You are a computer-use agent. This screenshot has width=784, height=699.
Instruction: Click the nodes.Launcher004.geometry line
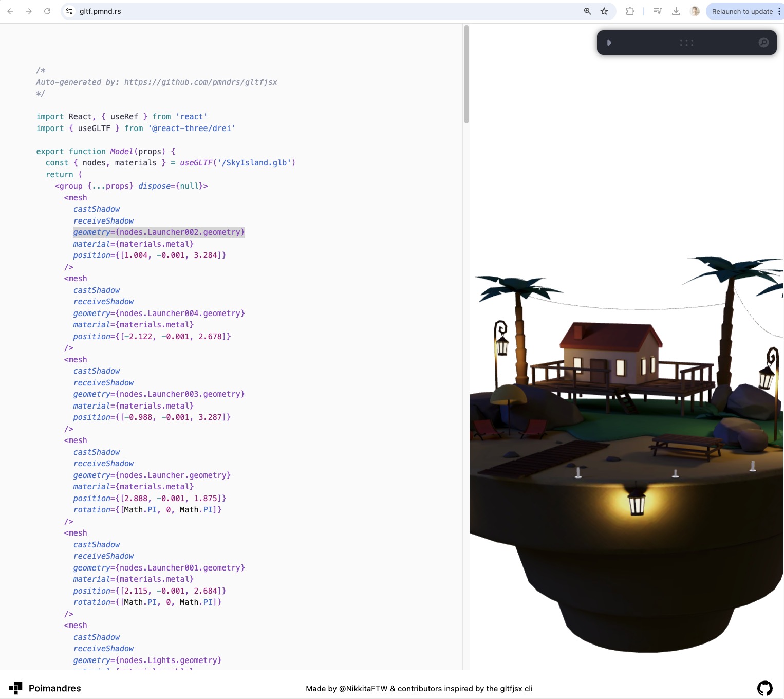pyautogui.click(x=159, y=314)
